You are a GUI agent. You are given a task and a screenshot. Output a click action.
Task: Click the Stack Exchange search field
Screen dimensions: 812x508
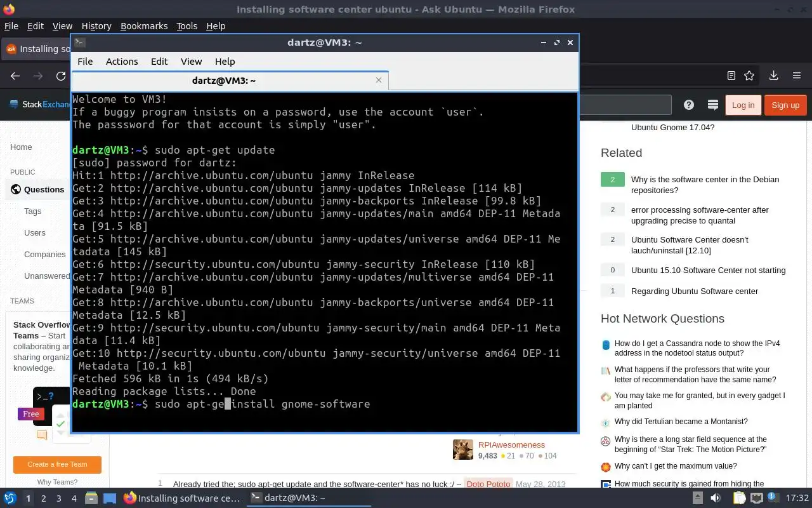pos(625,105)
